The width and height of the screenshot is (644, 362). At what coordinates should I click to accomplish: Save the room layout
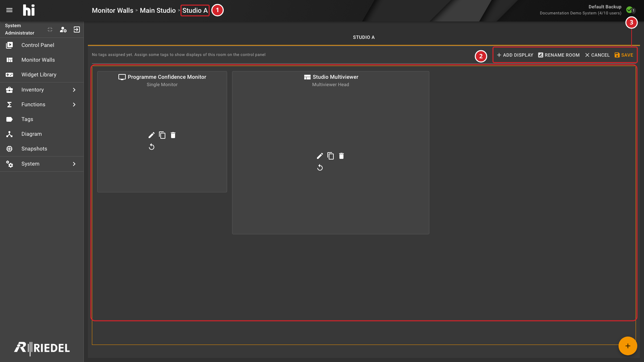pyautogui.click(x=624, y=55)
